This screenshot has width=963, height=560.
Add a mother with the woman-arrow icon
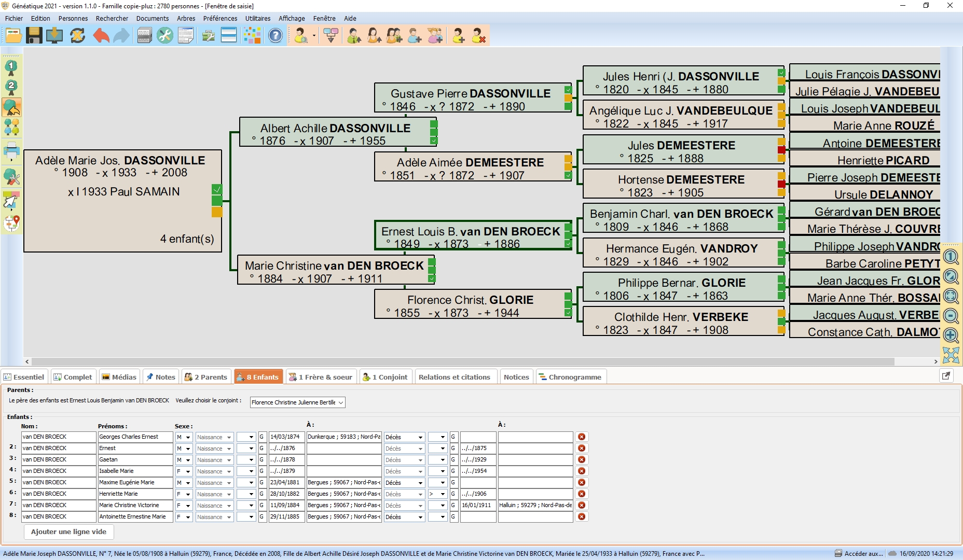tap(374, 36)
